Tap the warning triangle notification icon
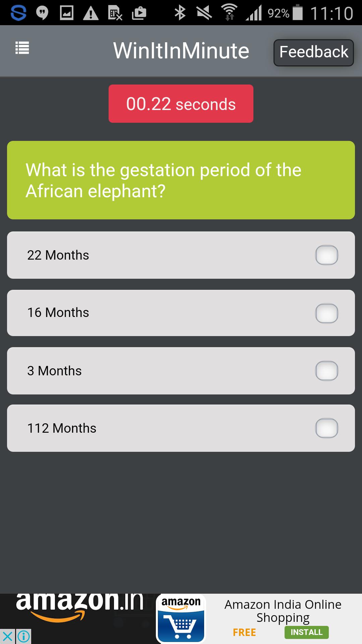The image size is (362, 644). tap(90, 13)
